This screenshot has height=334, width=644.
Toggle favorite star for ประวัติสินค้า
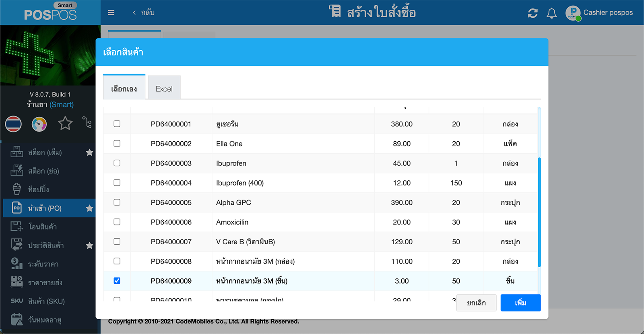point(89,245)
